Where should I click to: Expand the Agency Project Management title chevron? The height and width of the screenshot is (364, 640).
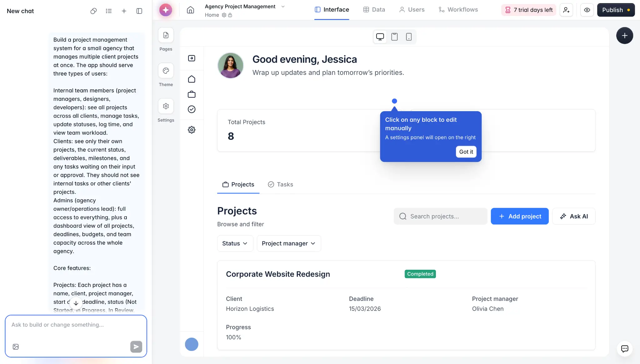(282, 6)
